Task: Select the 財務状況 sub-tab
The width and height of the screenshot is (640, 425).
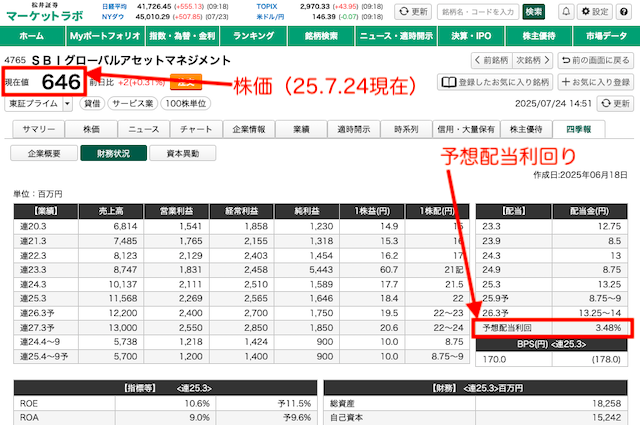Action: pyautogui.click(x=113, y=154)
